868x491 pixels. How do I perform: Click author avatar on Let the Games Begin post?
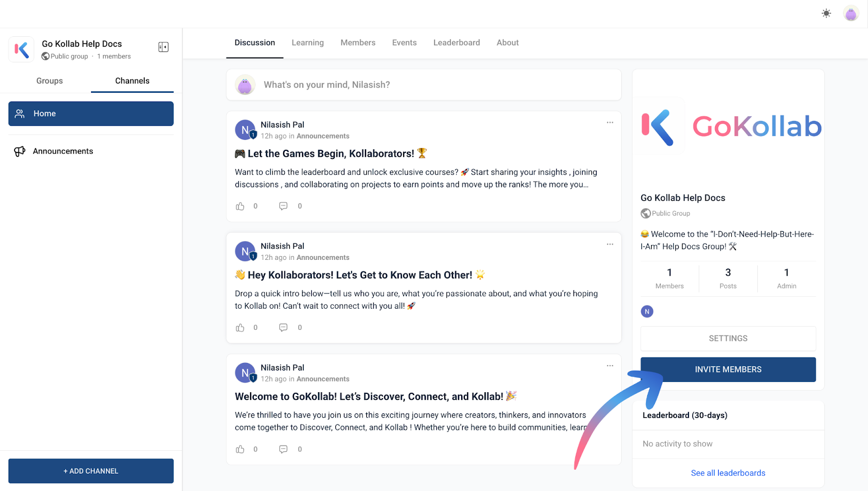(245, 130)
